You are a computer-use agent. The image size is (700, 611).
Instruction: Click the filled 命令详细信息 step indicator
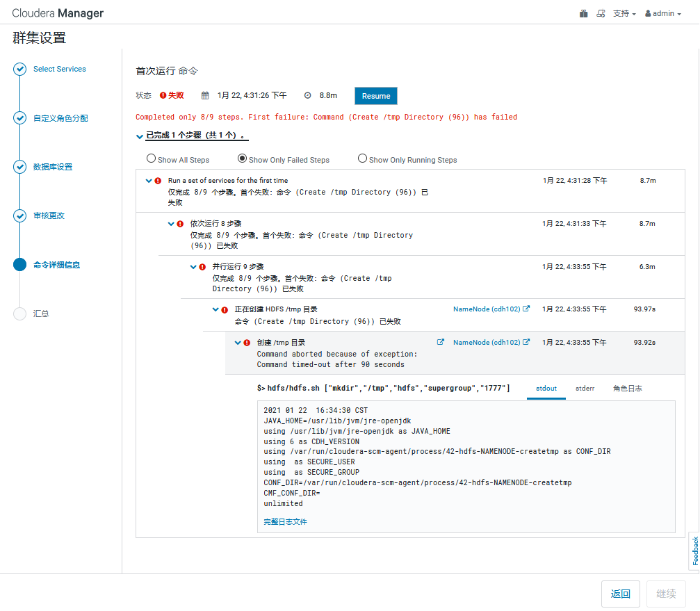19,264
